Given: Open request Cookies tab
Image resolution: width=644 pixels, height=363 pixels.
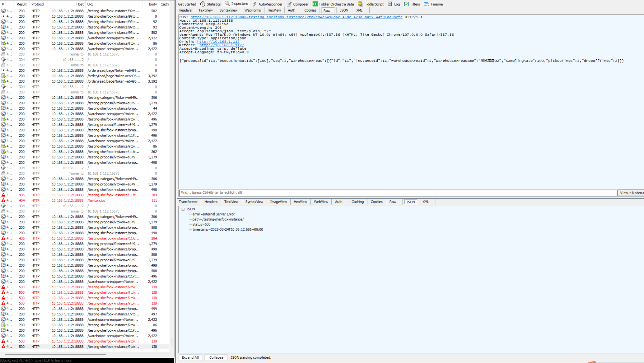Looking at the screenshot, I should (310, 10).
